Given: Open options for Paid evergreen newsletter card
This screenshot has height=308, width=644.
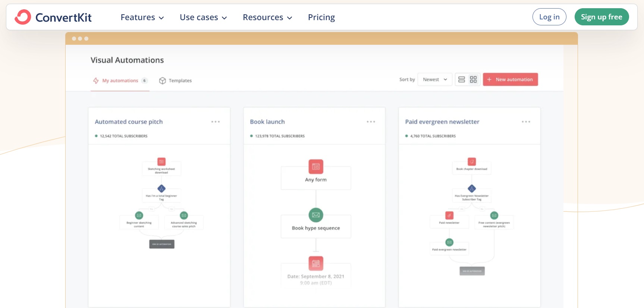Looking at the screenshot, I should (x=526, y=122).
